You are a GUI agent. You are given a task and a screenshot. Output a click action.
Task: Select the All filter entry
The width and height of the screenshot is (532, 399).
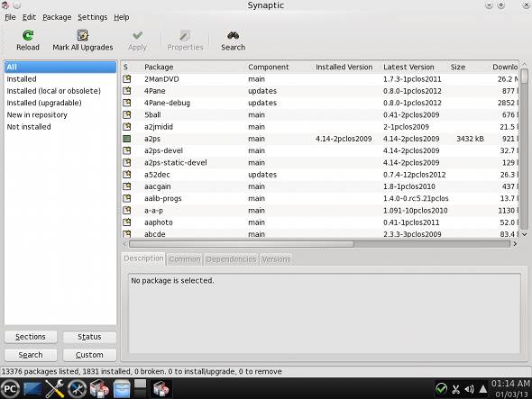(60, 68)
